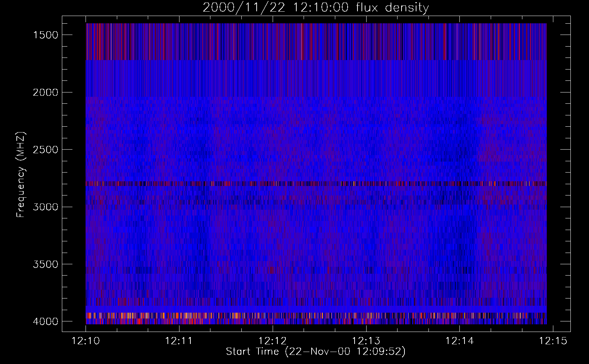Click the 2000 frequency tick label
This screenshot has width=589, height=364.
(x=46, y=92)
